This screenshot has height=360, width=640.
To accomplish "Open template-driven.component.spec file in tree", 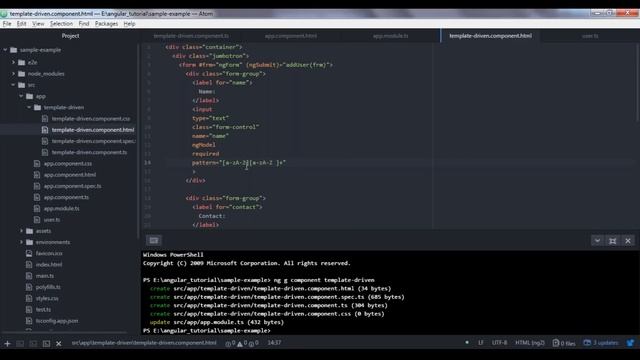I will 93,141.
